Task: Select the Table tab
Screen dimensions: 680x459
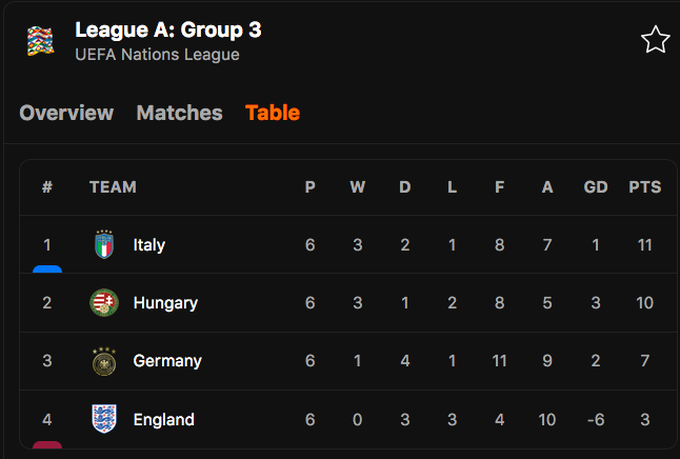Action: [272, 113]
